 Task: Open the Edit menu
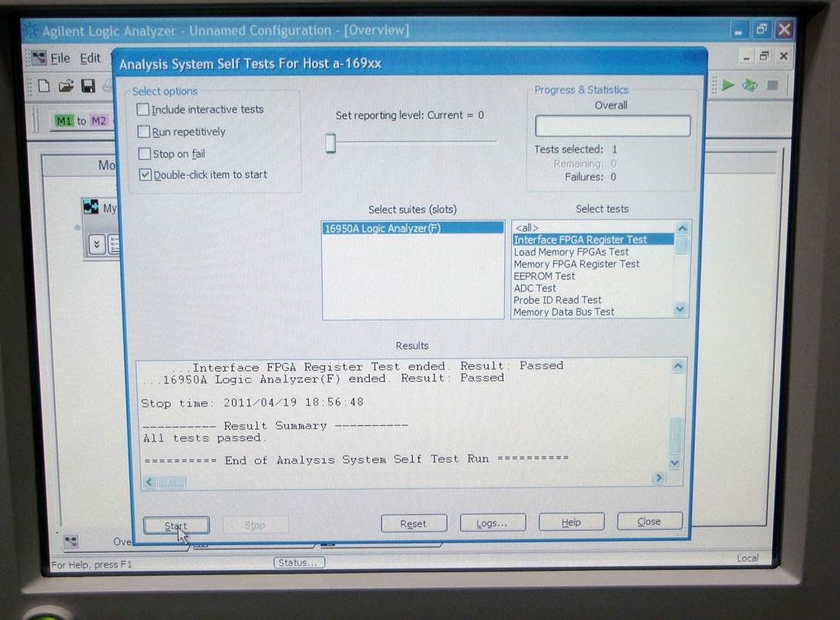point(90,58)
